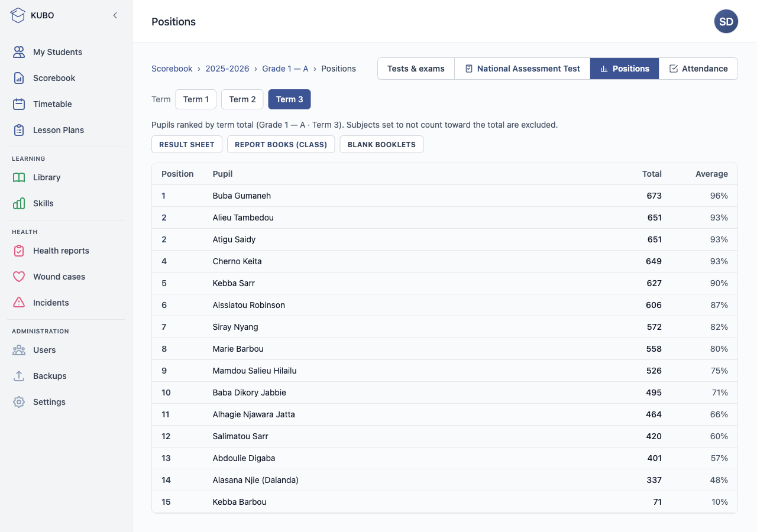The width and height of the screenshot is (757, 532).
Task: Select Term 2
Action: point(242,99)
